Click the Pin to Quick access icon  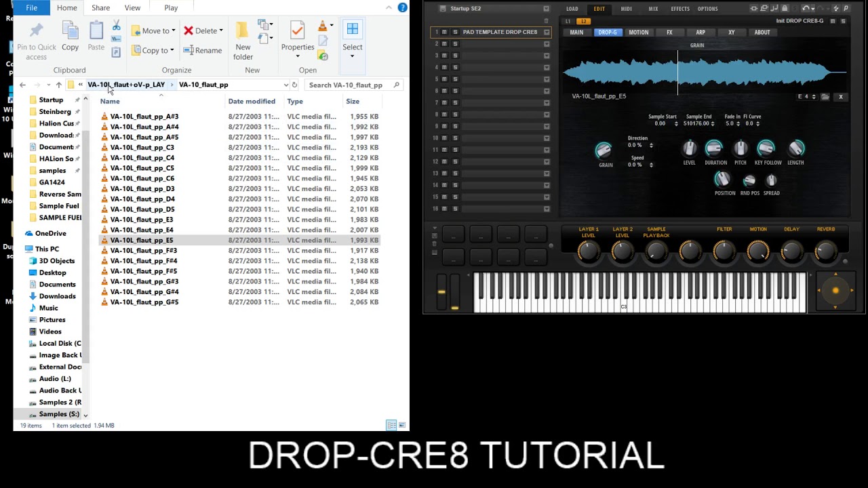37,30
